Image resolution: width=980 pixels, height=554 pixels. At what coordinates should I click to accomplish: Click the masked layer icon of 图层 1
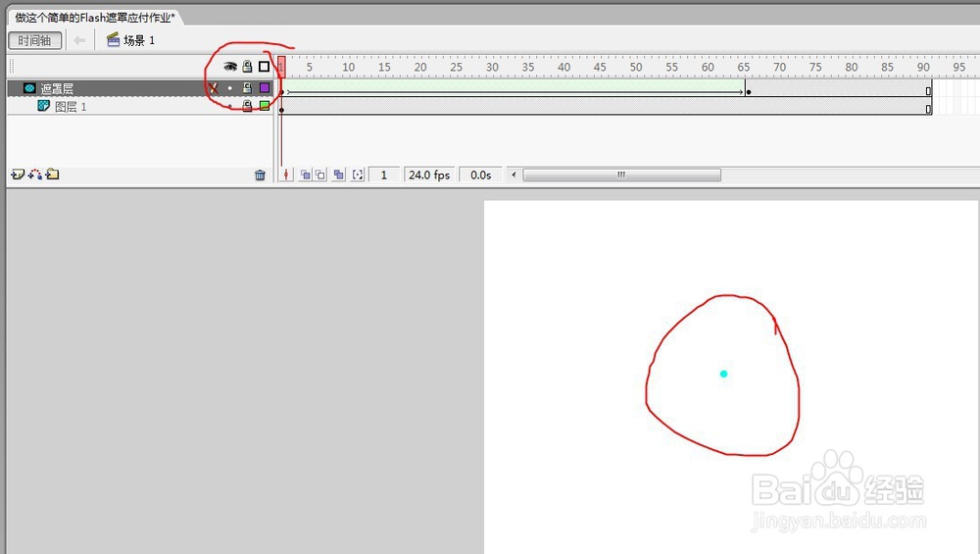tap(43, 106)
